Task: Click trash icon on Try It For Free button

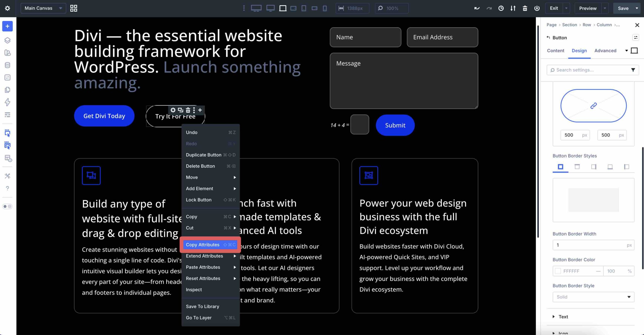Action: (x=188, y=110)
